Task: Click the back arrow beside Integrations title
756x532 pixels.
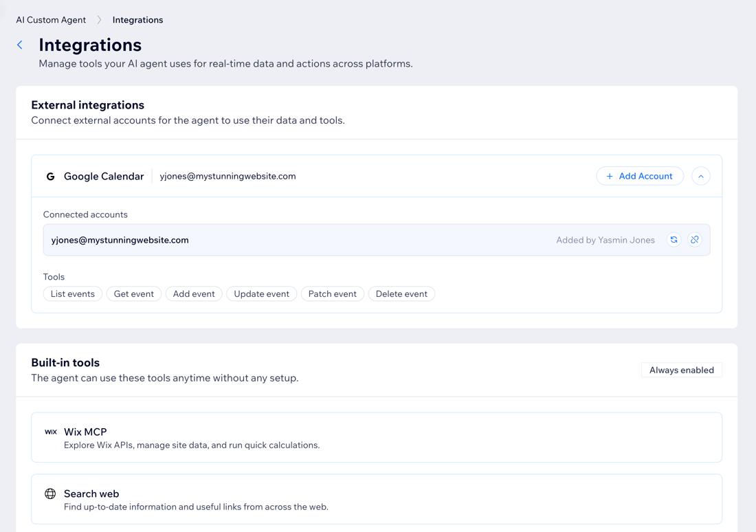Action: [19, 44]
